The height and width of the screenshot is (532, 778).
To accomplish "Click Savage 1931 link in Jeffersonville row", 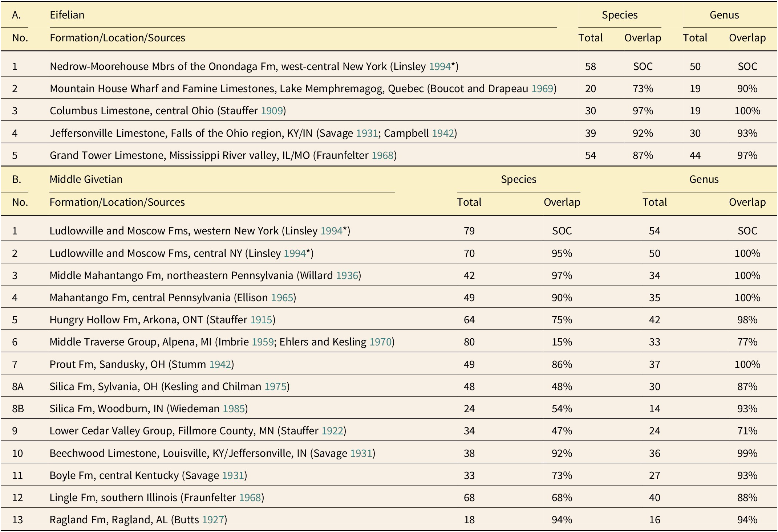I will (367, 133).
